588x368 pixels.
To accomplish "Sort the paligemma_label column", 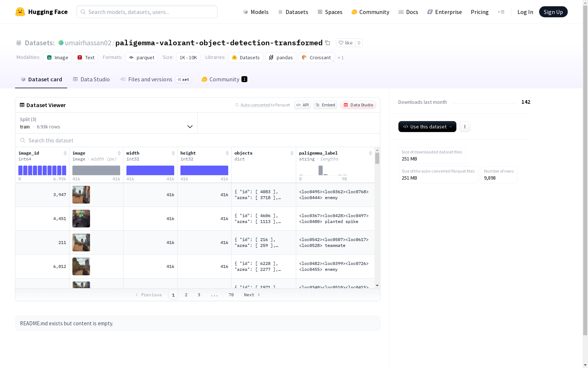I will coord(370,153).
